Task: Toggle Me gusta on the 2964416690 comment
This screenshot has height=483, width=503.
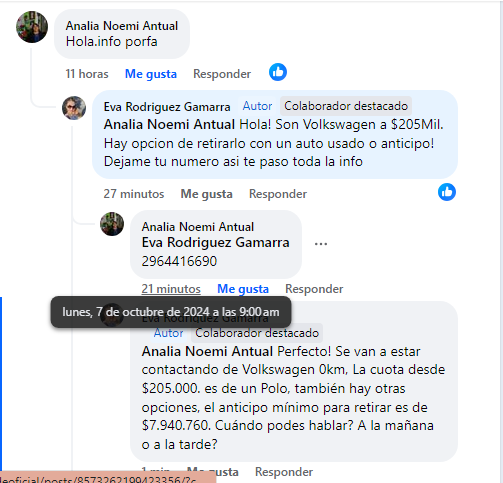Action: [x=243, y=289]
